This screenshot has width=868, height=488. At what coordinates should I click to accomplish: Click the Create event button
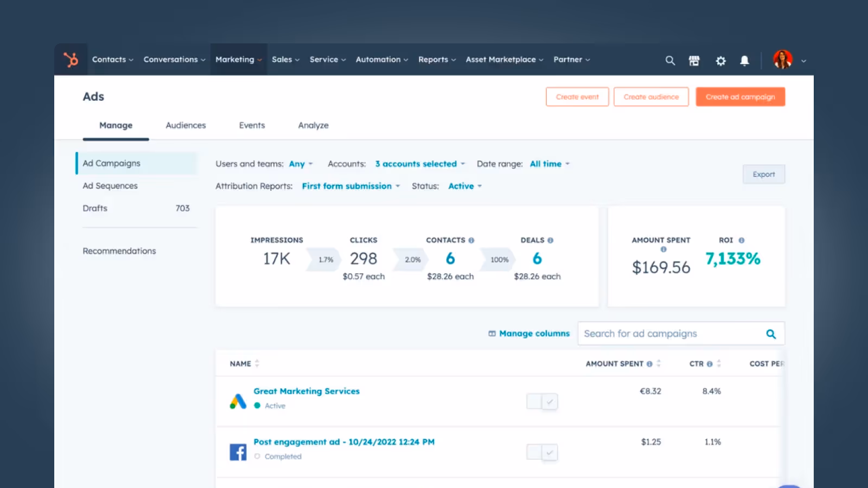tap(577, 97)
